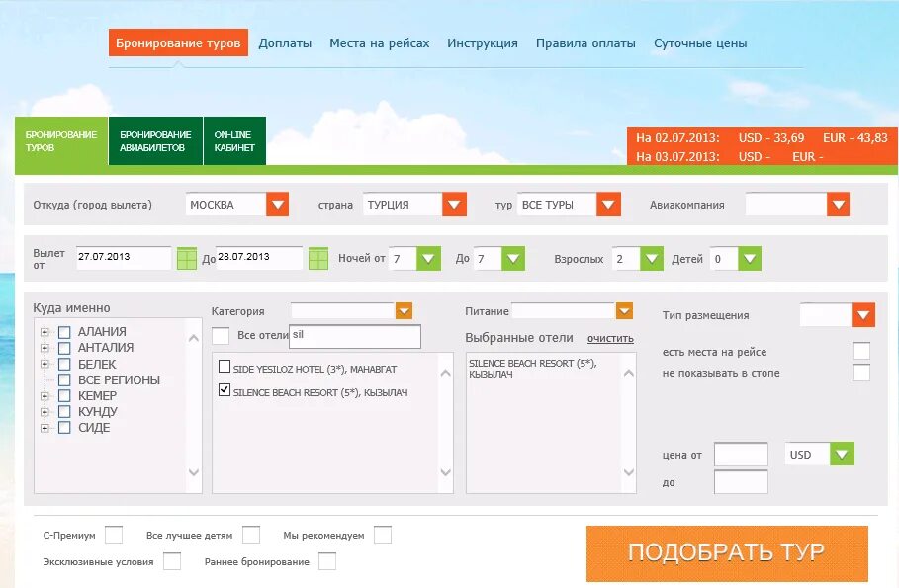Switch to БРОНИРОВАНИЕ АВИАБИЛЕТОВ tab
The width and height of the screenshot is (899, 588).
[x=155, y=141]
